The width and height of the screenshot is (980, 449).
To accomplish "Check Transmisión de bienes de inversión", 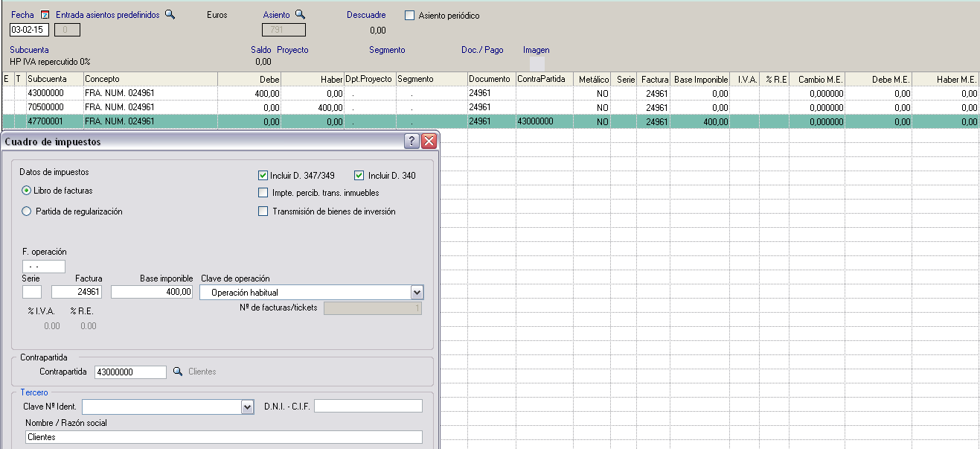I will [x=263, y=211].
